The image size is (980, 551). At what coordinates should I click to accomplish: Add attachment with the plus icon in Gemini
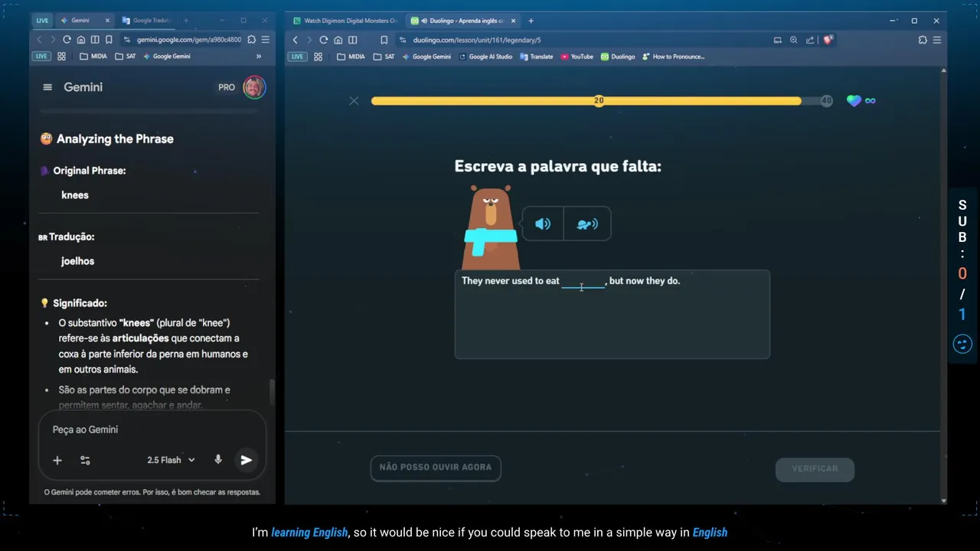pos(57,460)
